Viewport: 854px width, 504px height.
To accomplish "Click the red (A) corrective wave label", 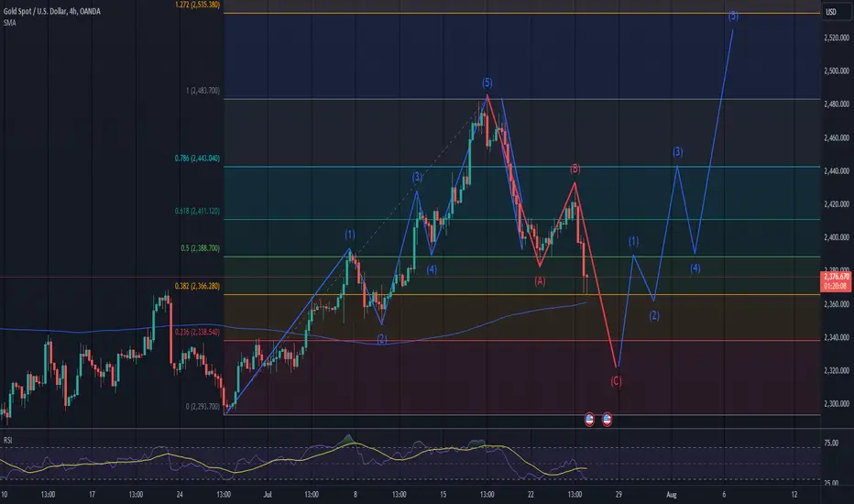I will (540, 281).
